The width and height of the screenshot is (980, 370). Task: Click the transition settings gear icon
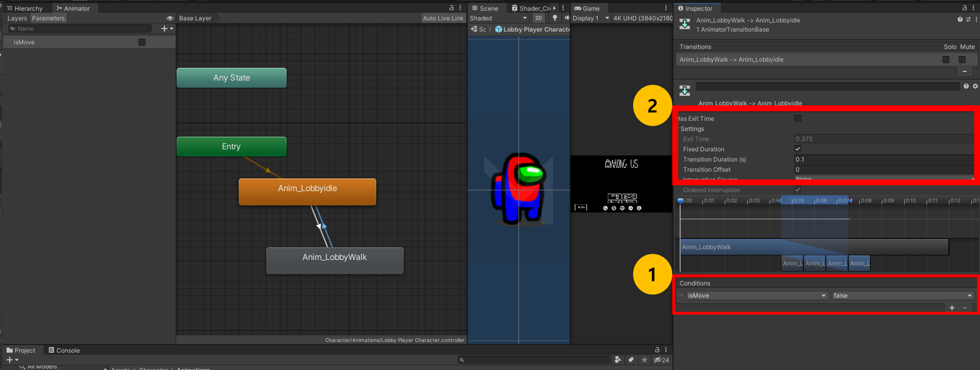click(975, 86)
